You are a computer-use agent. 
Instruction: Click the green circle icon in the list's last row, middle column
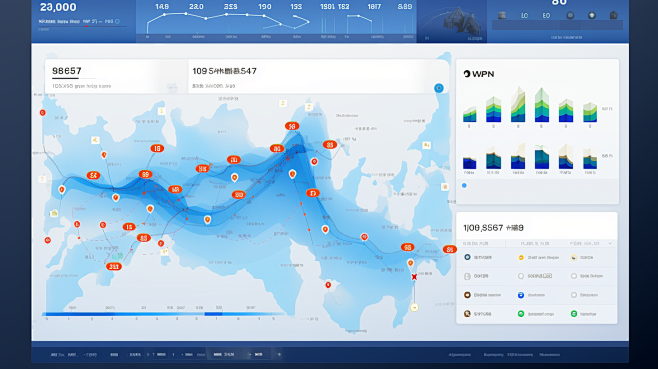[521, 314]
